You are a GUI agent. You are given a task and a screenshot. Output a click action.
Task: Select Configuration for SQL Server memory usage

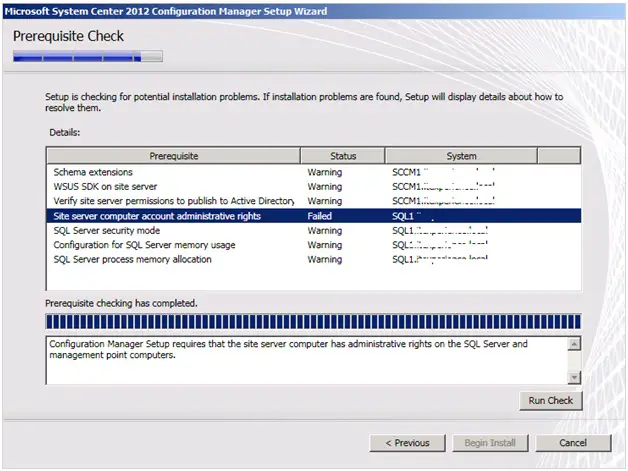click(144, 245)
